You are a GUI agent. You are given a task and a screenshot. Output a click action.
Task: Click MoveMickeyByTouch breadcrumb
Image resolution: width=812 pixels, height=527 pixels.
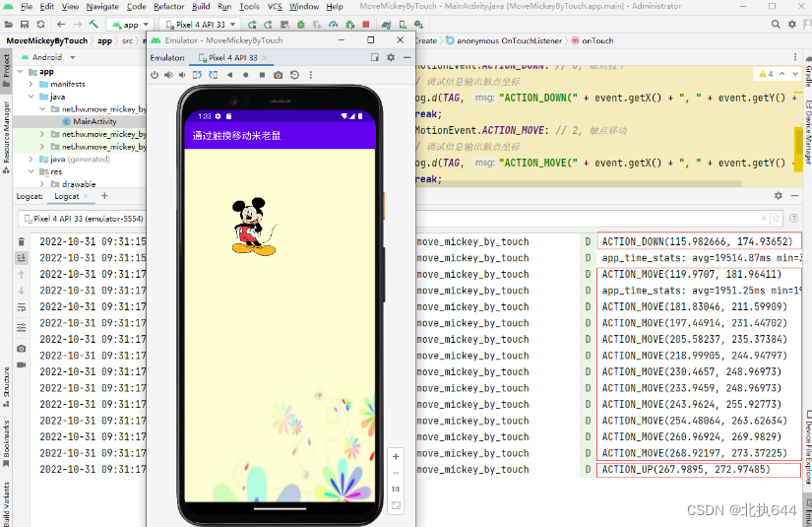[47, 40]
